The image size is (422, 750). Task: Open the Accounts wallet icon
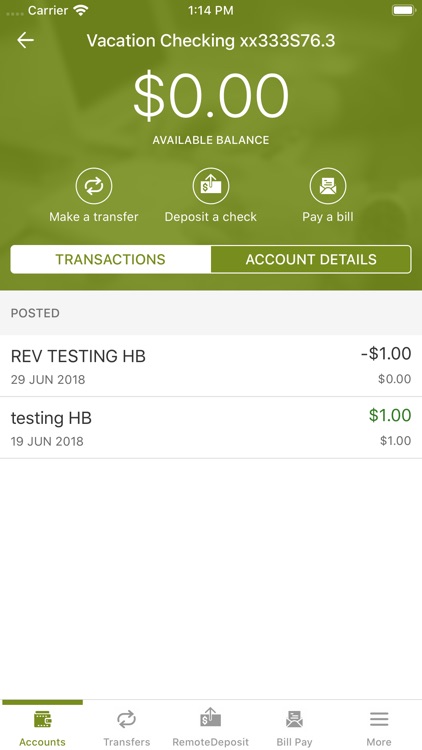click(x=43, y=719)
